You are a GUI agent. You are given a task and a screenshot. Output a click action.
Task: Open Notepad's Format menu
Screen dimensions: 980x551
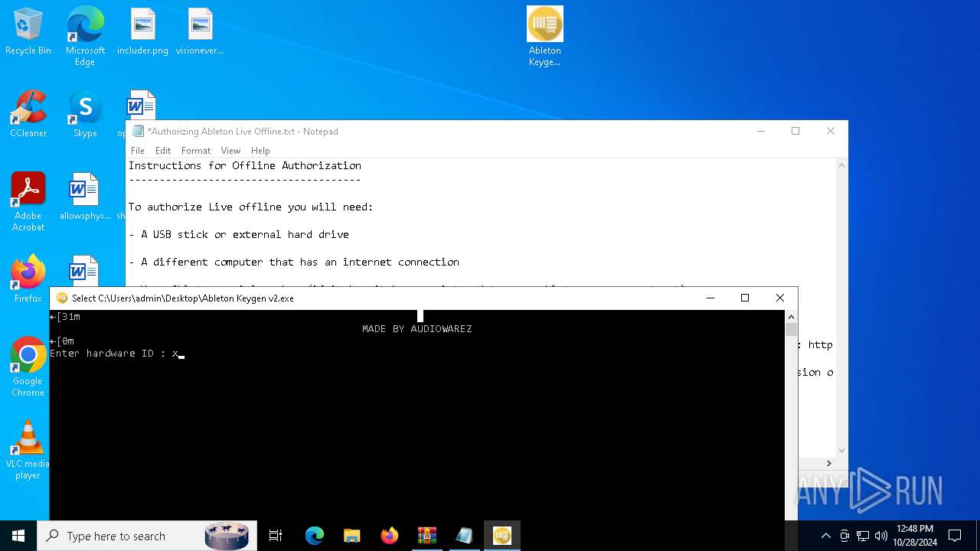point(196,151)
